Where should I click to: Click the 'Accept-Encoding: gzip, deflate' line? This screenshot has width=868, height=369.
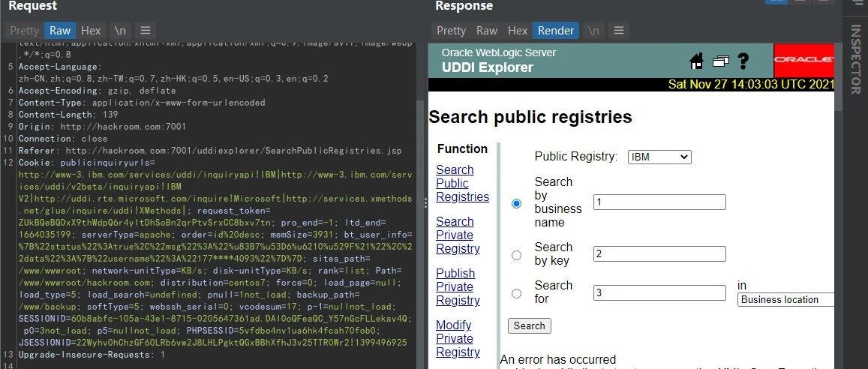(x=97, y=91)
